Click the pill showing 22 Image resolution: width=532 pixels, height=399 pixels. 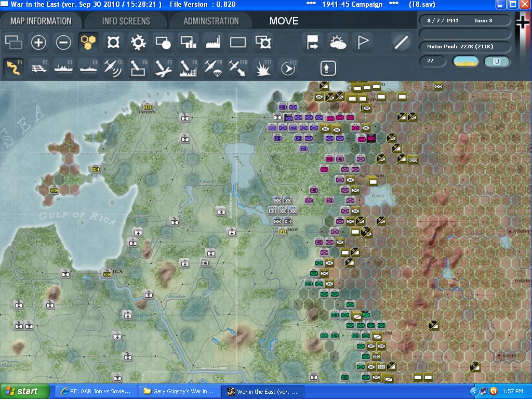coord(433,61)
